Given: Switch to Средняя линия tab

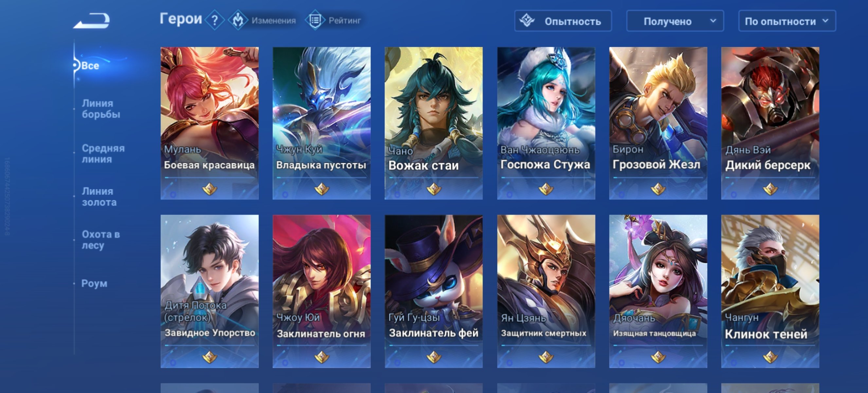Looking at the screenshot, I should coord(103,153).
